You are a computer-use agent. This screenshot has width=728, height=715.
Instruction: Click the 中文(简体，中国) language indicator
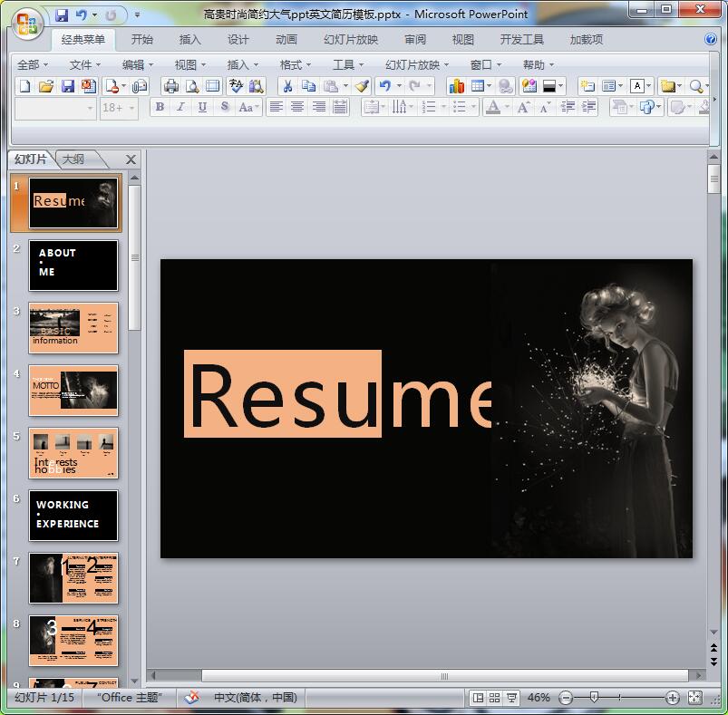(255, 698)
